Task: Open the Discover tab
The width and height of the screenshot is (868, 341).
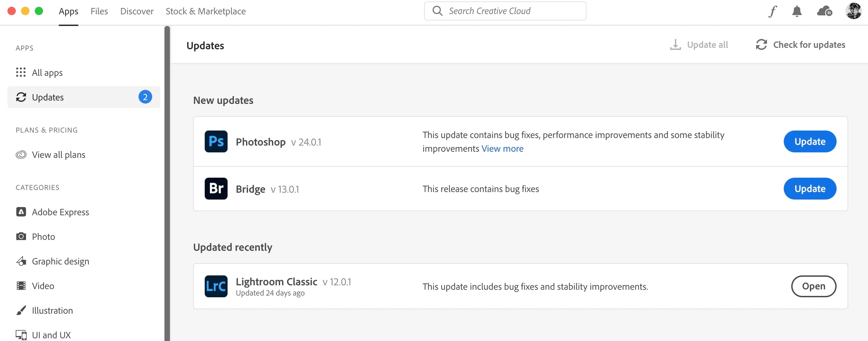Action: [x=137, y=11]
